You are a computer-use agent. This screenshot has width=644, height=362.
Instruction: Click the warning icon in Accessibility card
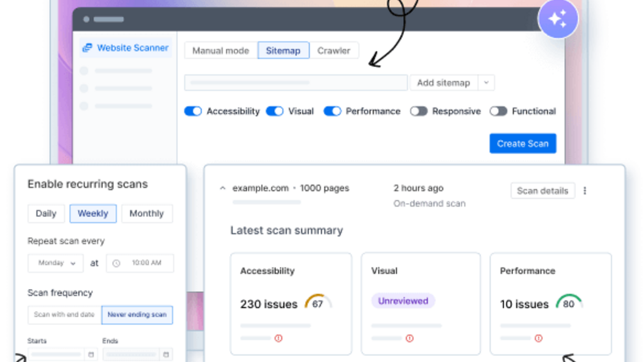279,338
